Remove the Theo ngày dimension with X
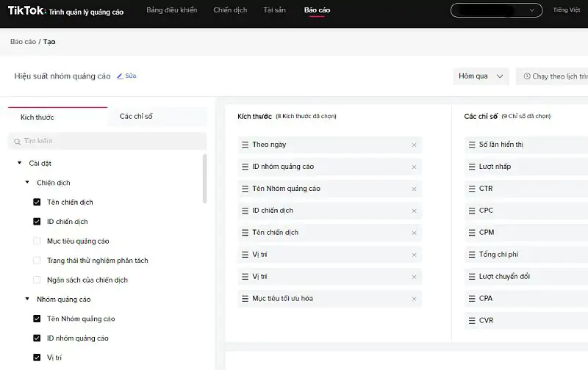This screenshot has height=370, width=588. (x=414, y=145)
